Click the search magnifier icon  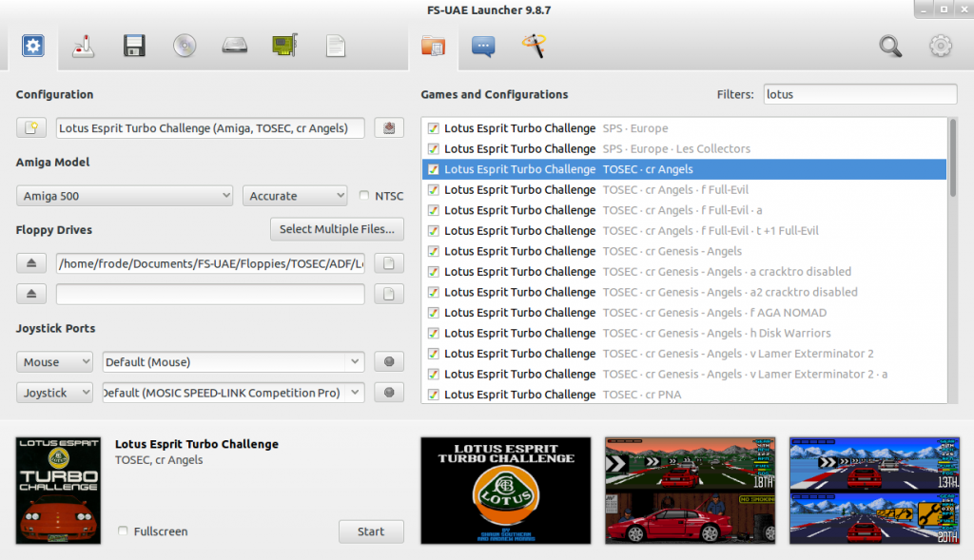click(x=889, y=46)
